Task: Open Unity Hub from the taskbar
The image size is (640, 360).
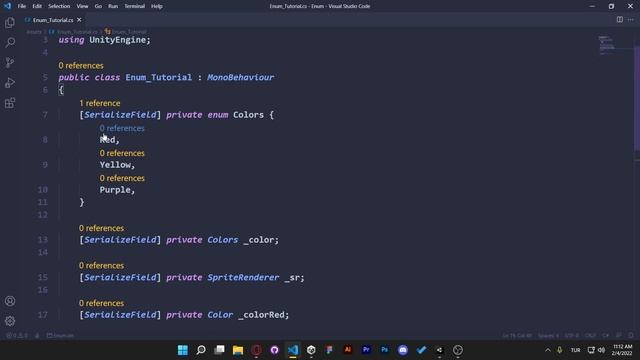Action: pos(311,350)
